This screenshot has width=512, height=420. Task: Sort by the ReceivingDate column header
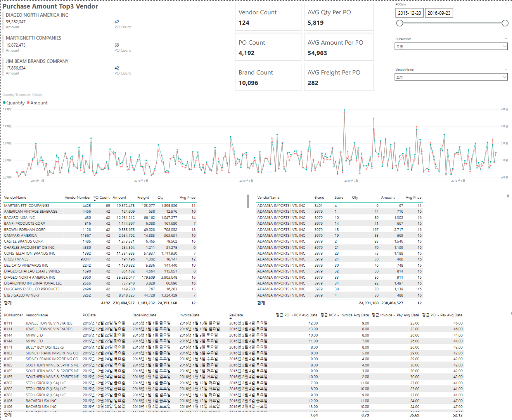click(x=144, y=315)
